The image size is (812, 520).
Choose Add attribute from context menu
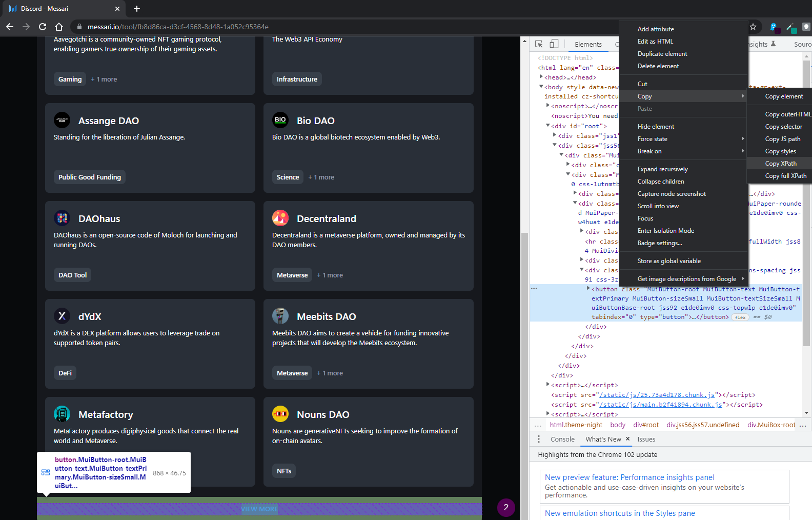coord(683,29)
